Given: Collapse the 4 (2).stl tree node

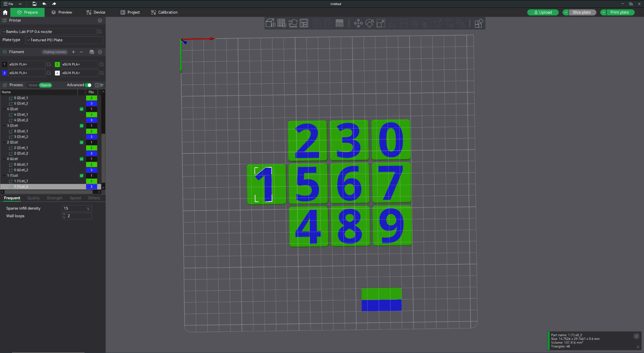Looking at the screenshot, I should [x=4, y=109].
